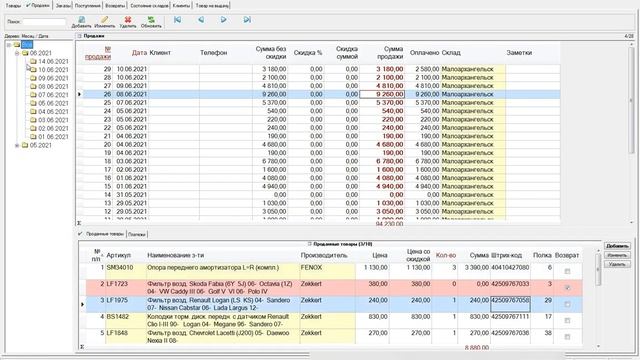
Task: Collapse the 06.2021 month tree node
Action: 17,53
